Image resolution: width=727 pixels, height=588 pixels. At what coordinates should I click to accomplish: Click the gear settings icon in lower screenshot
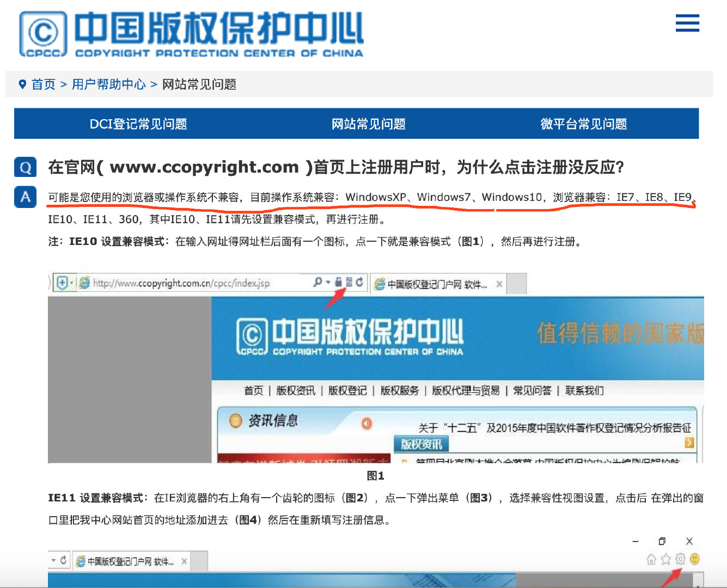pos(680,559)
